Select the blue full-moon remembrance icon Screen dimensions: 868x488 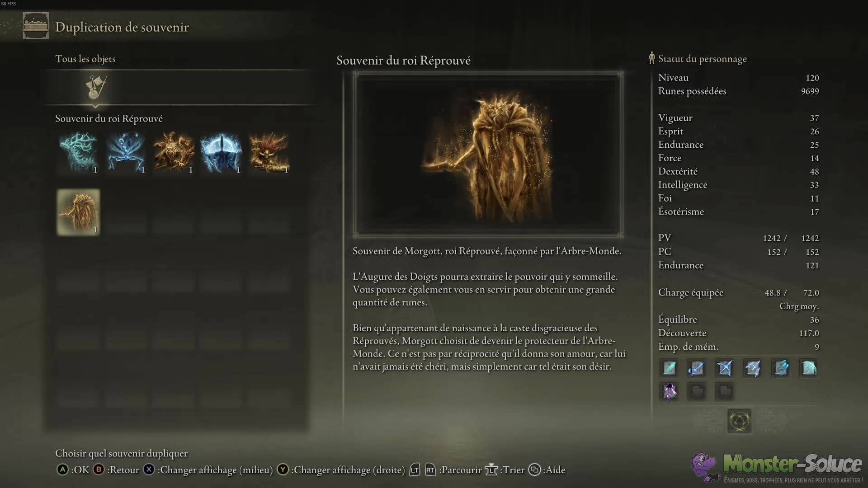coord(222,152)
